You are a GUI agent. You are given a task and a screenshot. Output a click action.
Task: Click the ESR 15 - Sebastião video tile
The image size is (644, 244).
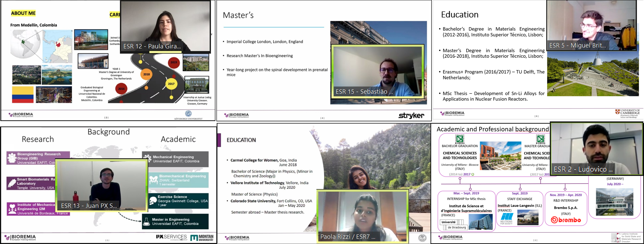[377, 71]
